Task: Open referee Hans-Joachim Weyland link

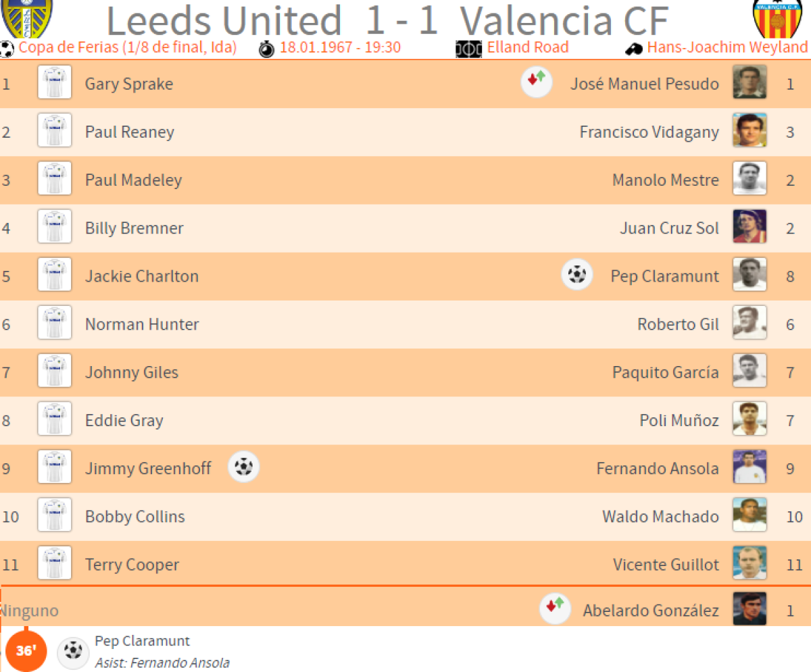Action: point(727,48)
